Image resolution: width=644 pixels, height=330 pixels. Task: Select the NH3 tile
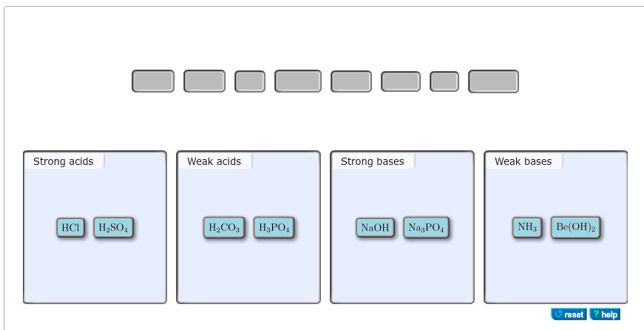coord(527,227)
